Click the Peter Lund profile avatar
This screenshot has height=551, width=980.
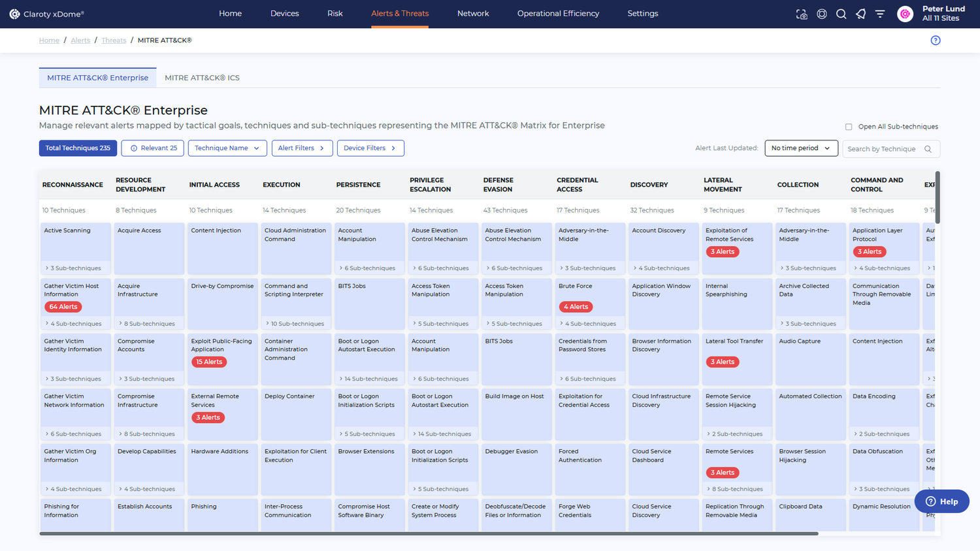pyautogui.click(x=905, y=14)
